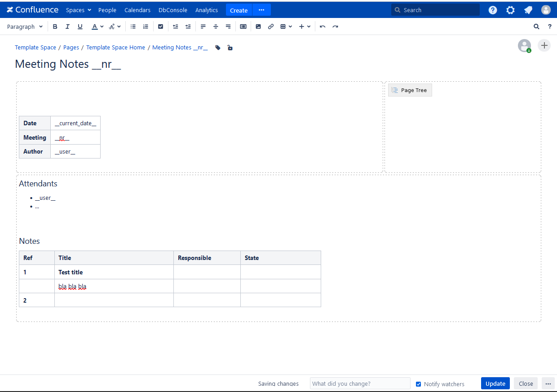The height and width of the screenshot is (392, 557).
Task: Undo the last edit
Action: click(x=323, y=26)
